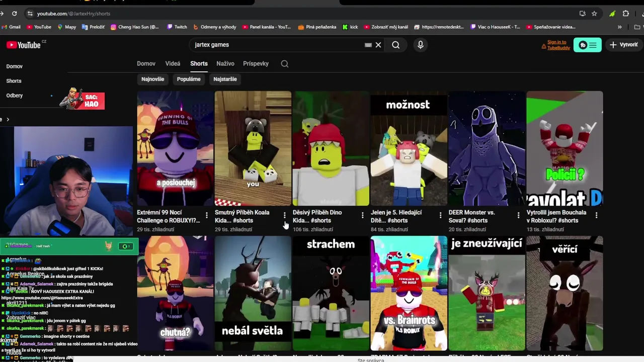Screen dimensions: 644x362
Task: Click title Děsivý Příběh Dino Kida... #shorts
Action: [317, 216]
